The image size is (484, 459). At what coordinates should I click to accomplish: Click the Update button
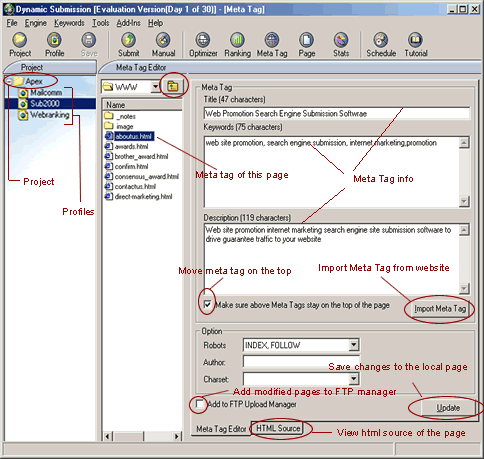[x=448, y=408]
